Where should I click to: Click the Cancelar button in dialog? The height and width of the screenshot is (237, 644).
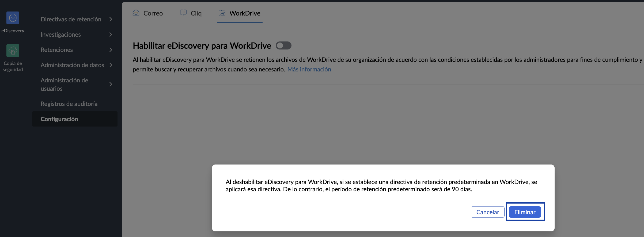coord(488,212)
